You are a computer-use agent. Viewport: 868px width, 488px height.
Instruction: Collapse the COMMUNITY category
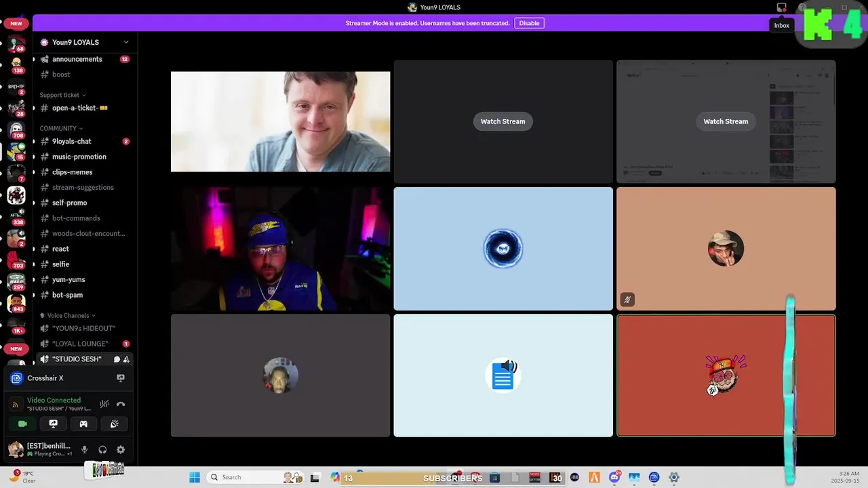click(61, 128)
